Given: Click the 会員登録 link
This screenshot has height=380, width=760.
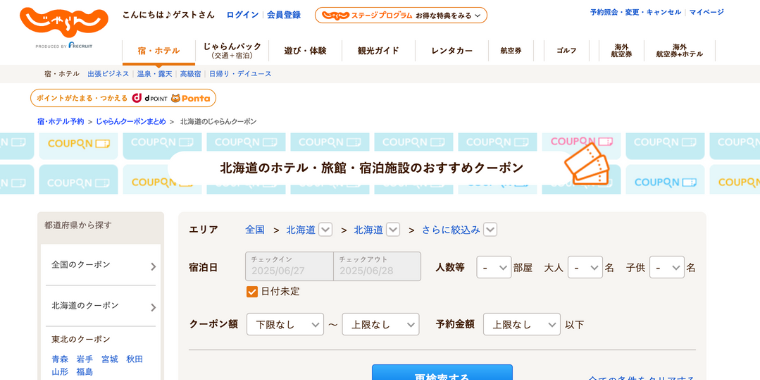Looking at the screenshot, I should pos(284,15).
